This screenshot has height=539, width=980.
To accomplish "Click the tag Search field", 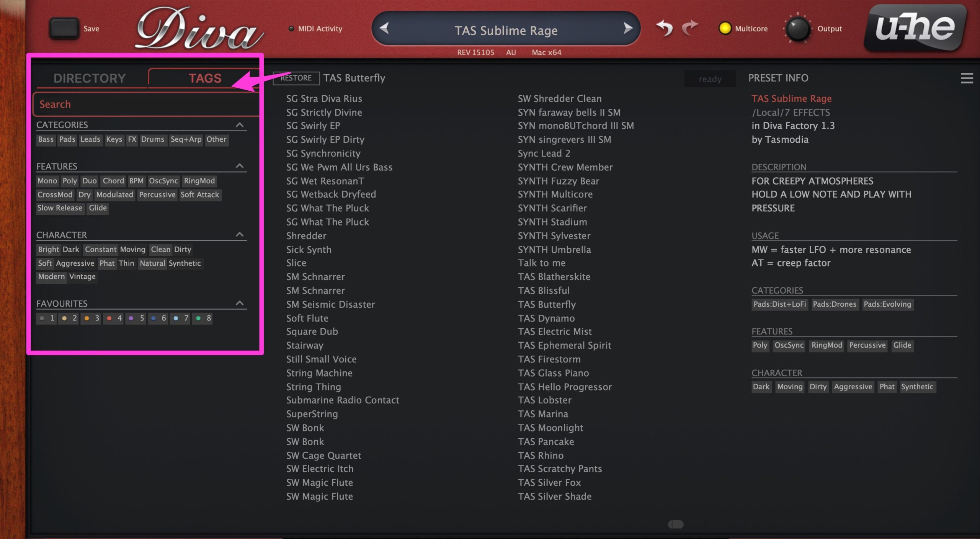I will coord(146,104).
